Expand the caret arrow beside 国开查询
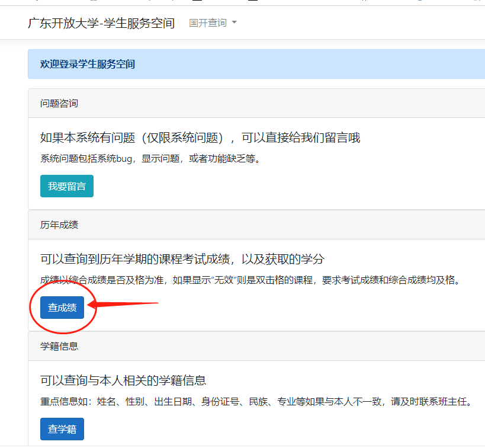The image size is (485, 448). 235,23
